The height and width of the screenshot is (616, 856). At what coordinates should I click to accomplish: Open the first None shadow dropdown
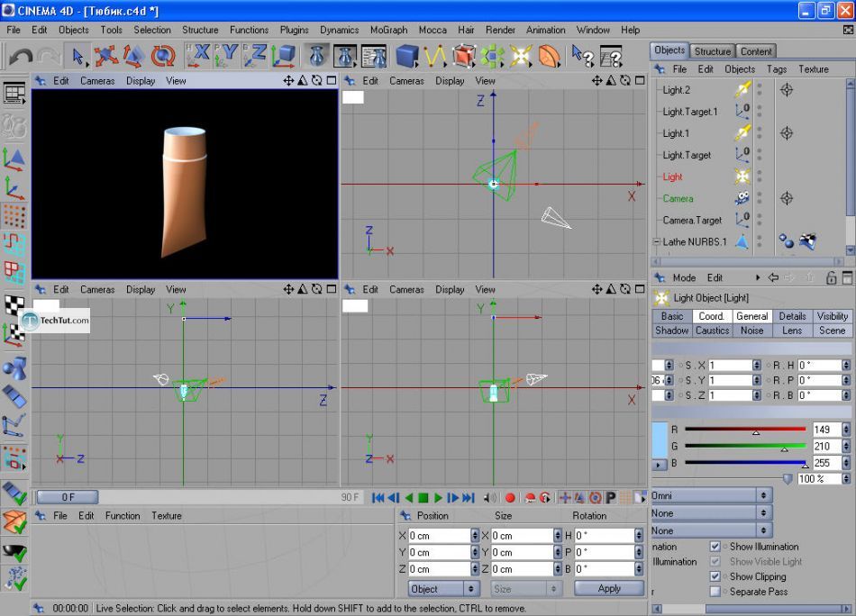(711, 512)
